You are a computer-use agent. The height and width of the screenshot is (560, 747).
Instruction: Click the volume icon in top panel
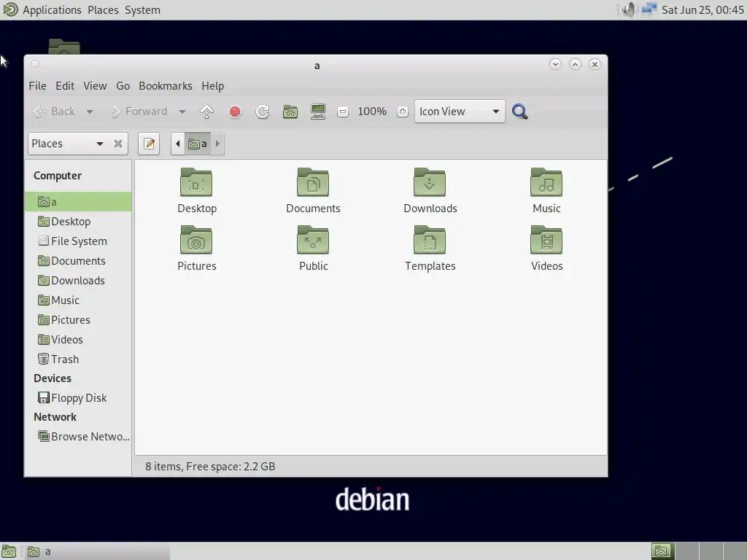point(628,9)
